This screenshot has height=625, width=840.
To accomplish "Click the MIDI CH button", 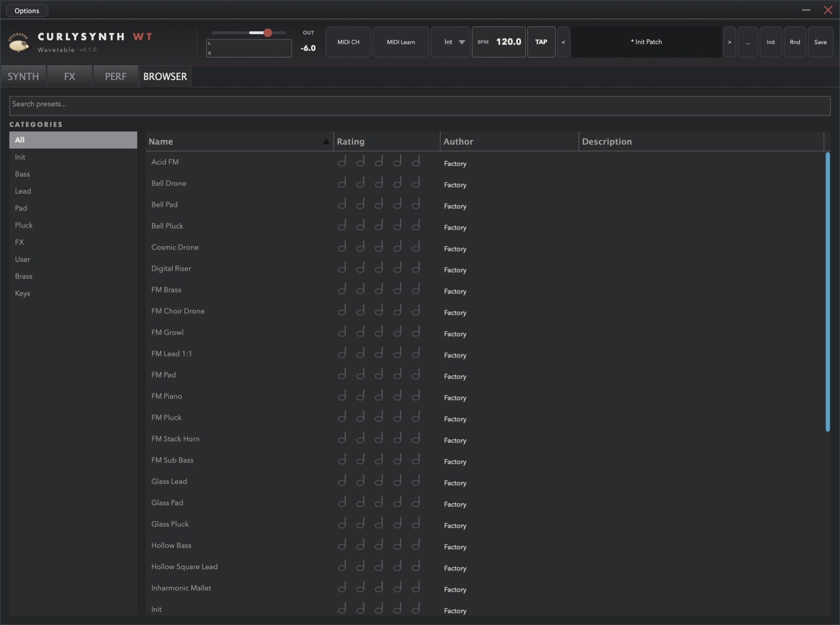I will coord(349,42).
